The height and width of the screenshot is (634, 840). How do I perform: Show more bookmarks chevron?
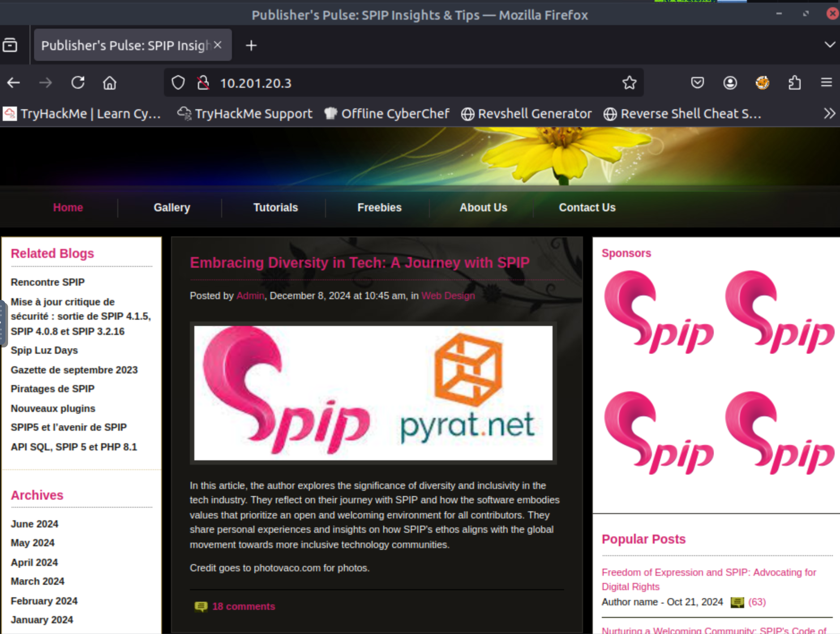tap(829, 114)
